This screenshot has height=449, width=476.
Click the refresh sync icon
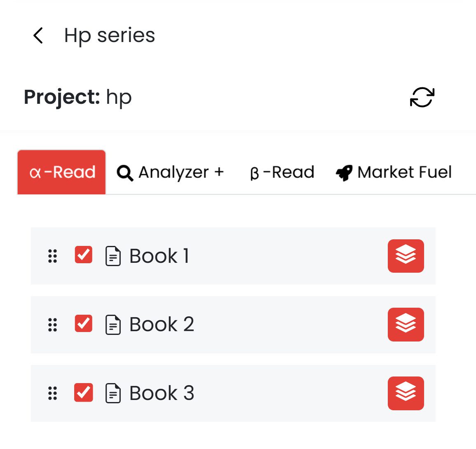[x=422, y=97]
